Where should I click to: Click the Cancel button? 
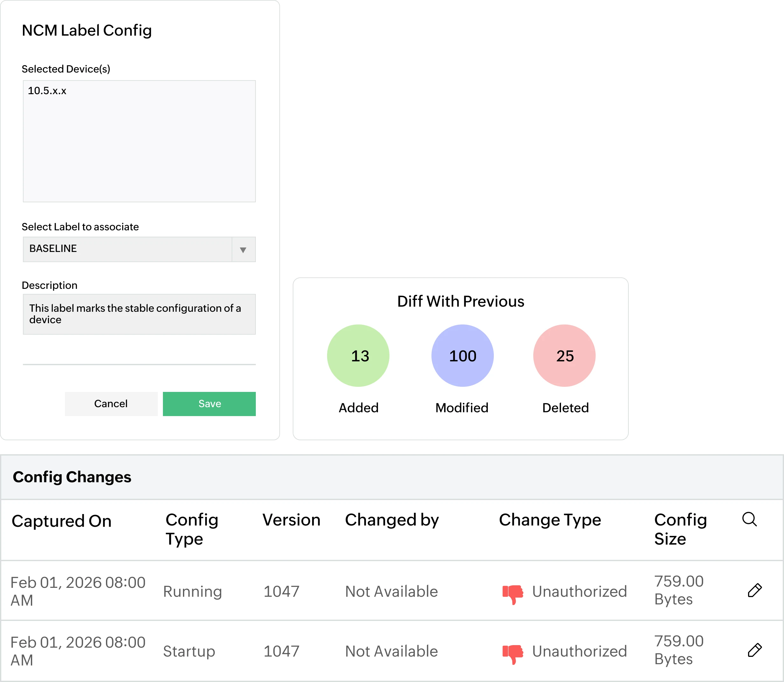(111, 403)
